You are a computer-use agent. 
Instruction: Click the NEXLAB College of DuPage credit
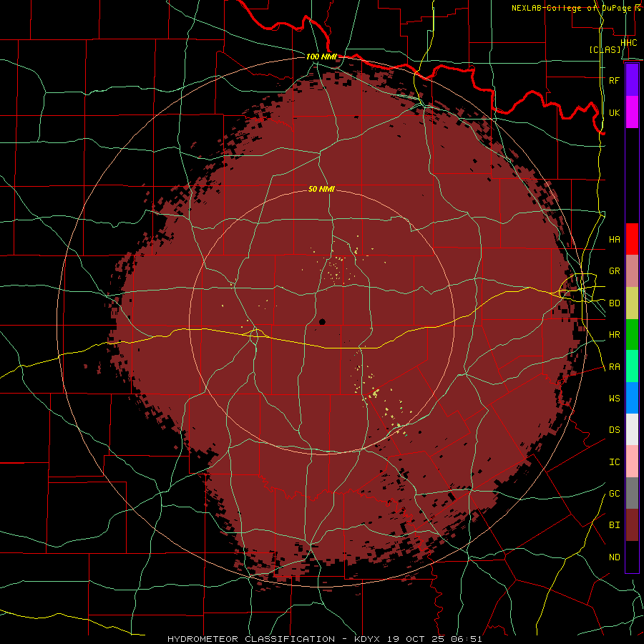click(x=576, y=8)
